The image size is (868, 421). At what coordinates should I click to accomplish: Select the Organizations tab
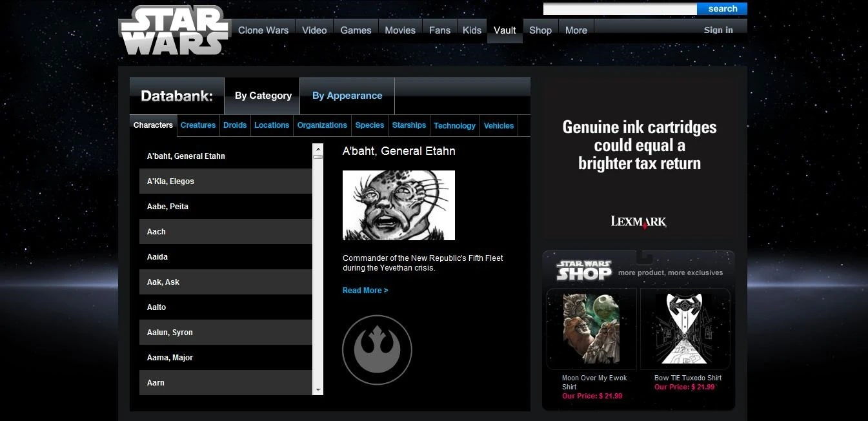pyautogui.click(x=322, y=125)
